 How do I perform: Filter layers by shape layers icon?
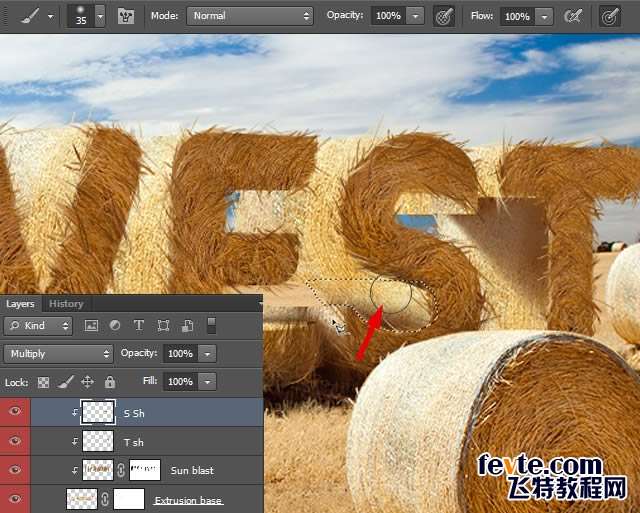(163, 326)
